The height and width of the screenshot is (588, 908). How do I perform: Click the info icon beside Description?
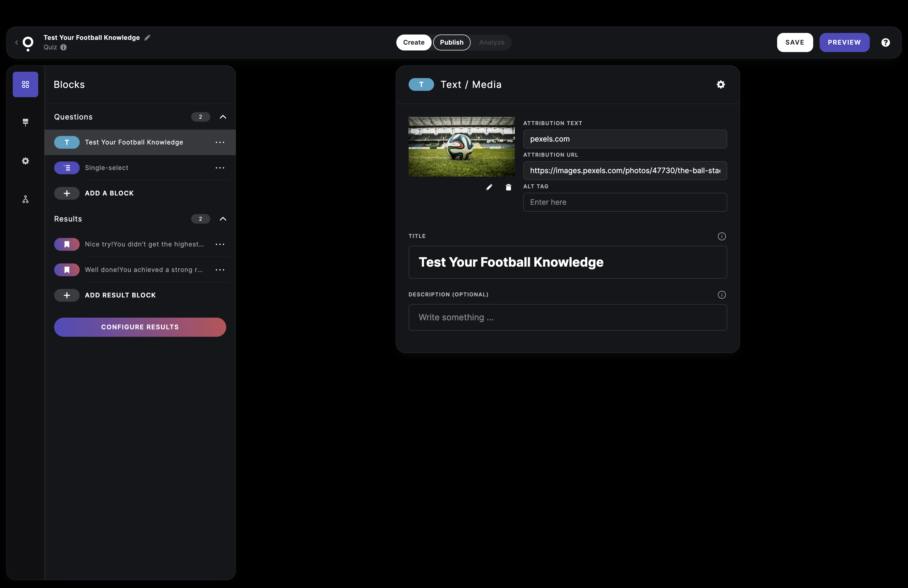[x=721, y=295]
